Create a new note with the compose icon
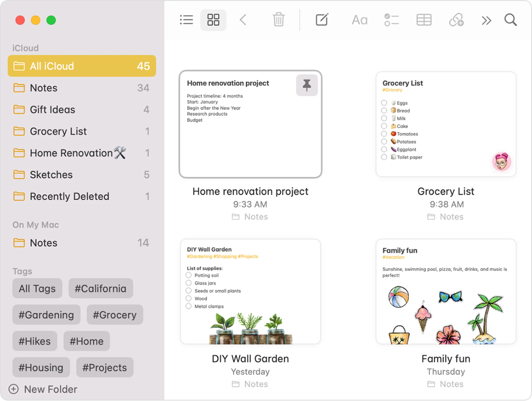Viewport: 532px width, 401px height. click(x=321, y=20)
